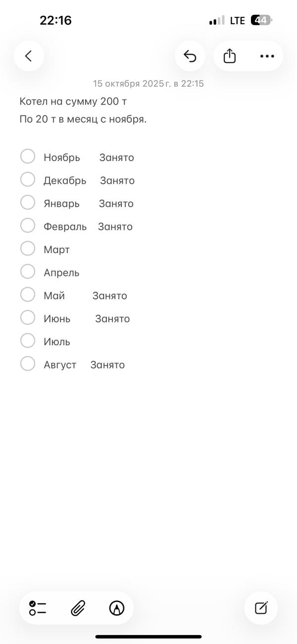Tap the line 'По 20 т в месяц с ноября.'

(x=83, y=119)
